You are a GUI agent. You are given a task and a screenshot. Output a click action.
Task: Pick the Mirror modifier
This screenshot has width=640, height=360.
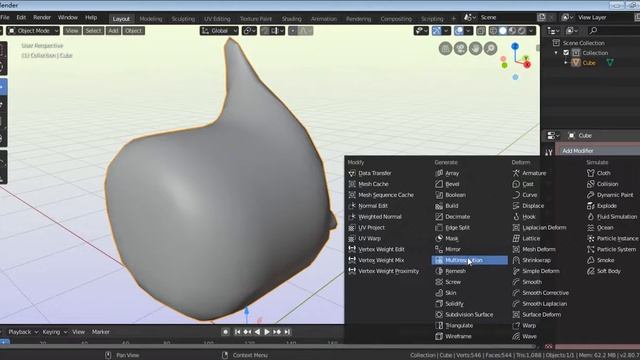point(448,249)
